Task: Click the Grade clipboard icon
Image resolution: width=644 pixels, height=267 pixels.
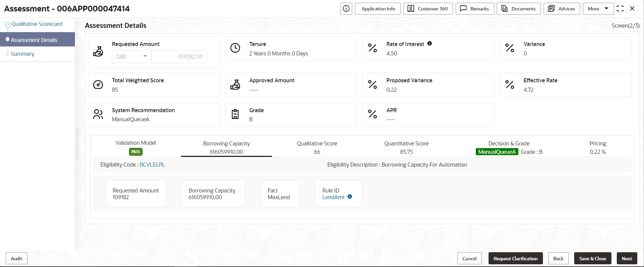Action: pos(235,115)
